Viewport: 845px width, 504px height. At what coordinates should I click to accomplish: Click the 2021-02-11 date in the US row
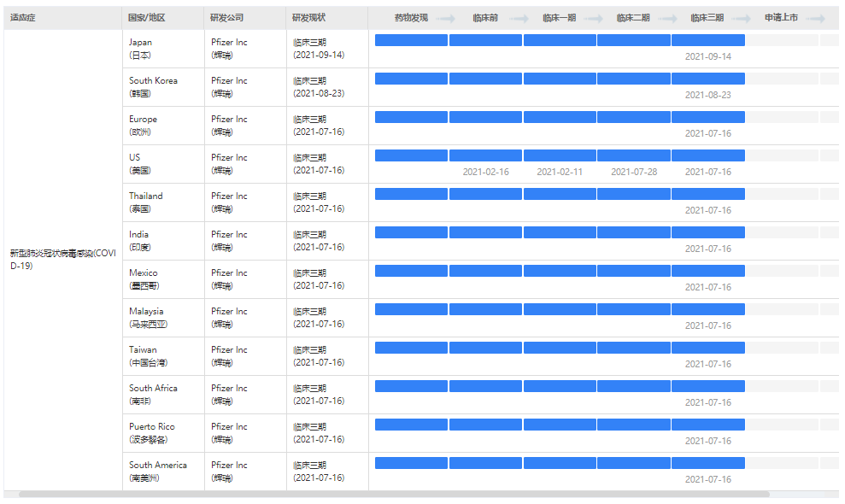coord(560,172)
